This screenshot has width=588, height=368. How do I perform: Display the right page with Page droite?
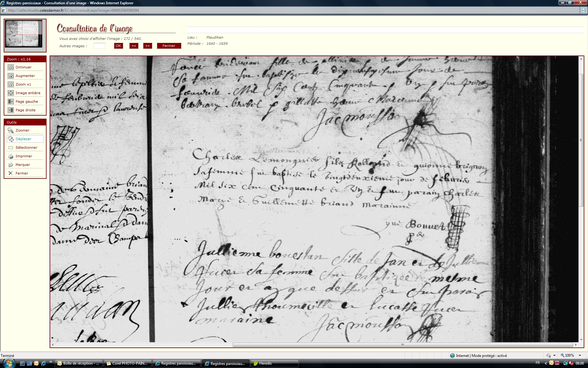tap(11, 110)
